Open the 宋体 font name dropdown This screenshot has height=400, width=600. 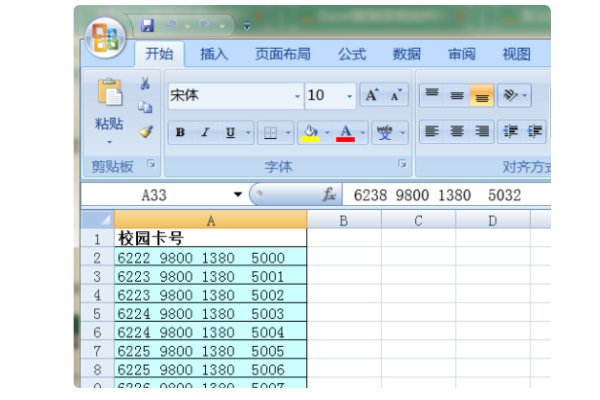pyautogui.click(x=297, y=96)
